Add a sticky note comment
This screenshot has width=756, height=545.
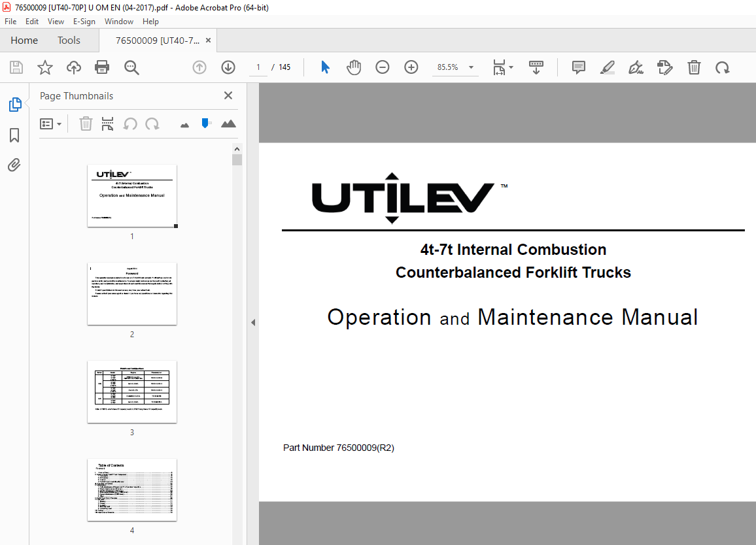tap(579, 67)
